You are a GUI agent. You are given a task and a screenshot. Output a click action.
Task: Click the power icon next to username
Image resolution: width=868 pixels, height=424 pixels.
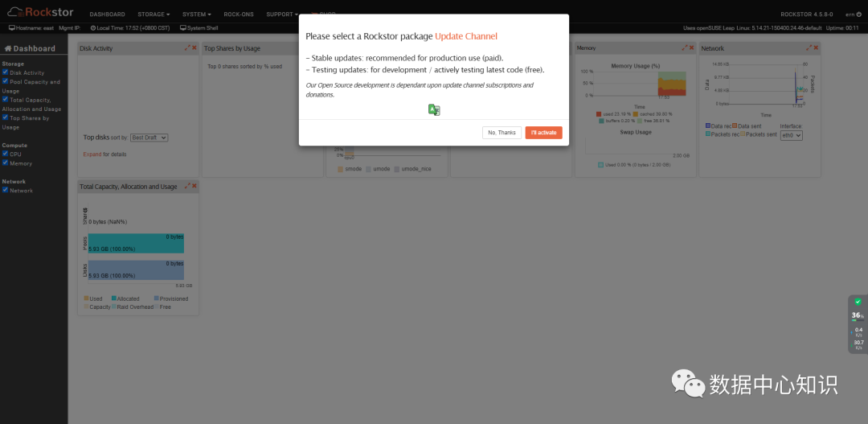(858, 14)
